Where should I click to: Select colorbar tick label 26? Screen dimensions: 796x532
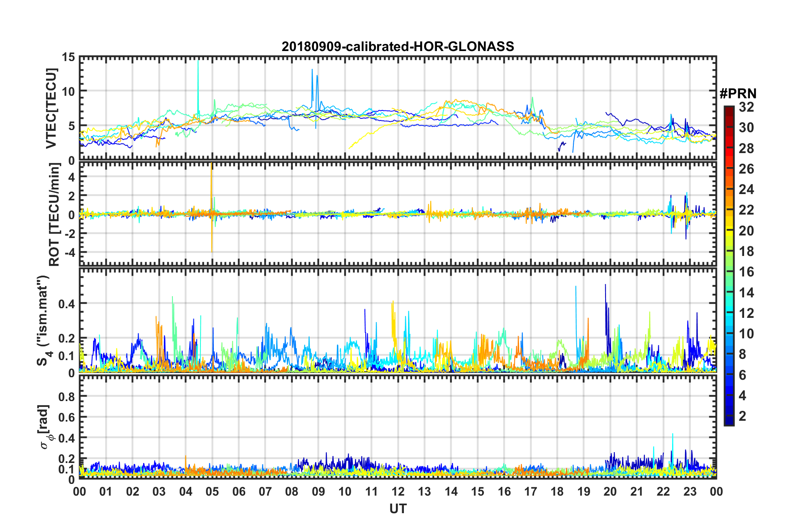click(x=746, y=169)
